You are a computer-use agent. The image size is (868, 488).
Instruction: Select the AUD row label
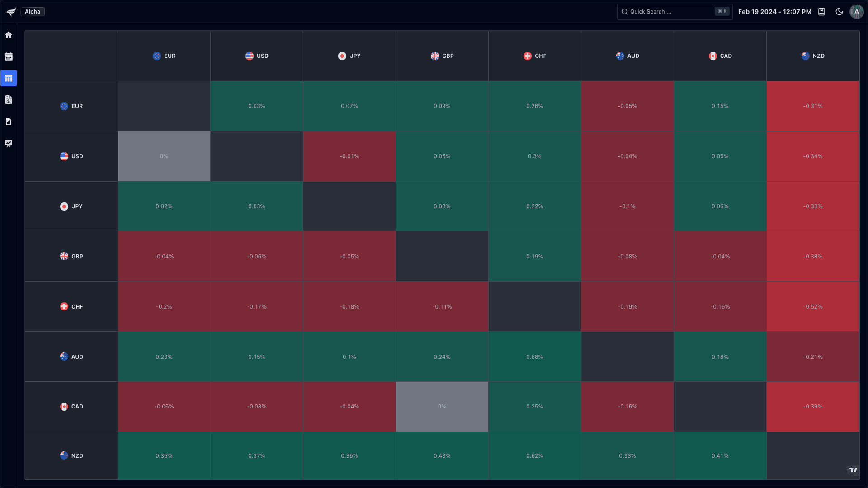tap(71, 357)
